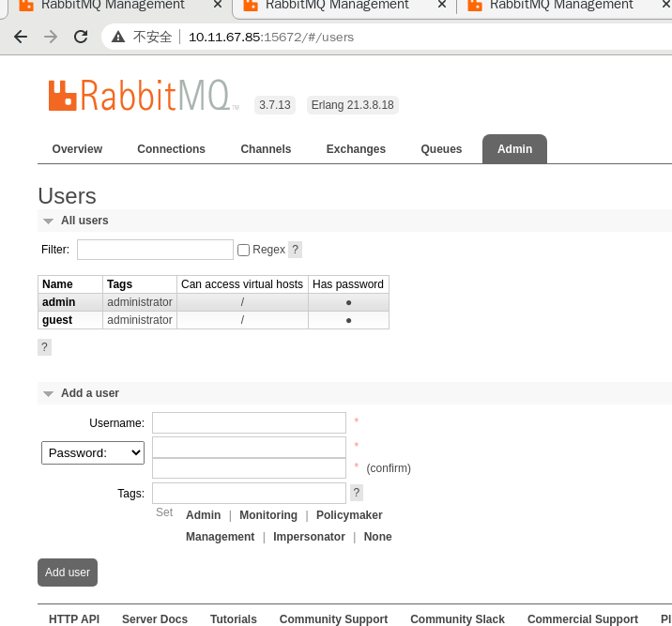Open the Commercial Support footer link
The width and height of the screenshot is (672, 626).
[583, 619]
